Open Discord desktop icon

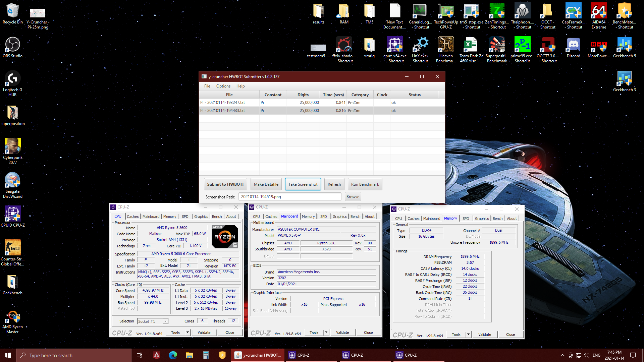[x=574, y=47]
